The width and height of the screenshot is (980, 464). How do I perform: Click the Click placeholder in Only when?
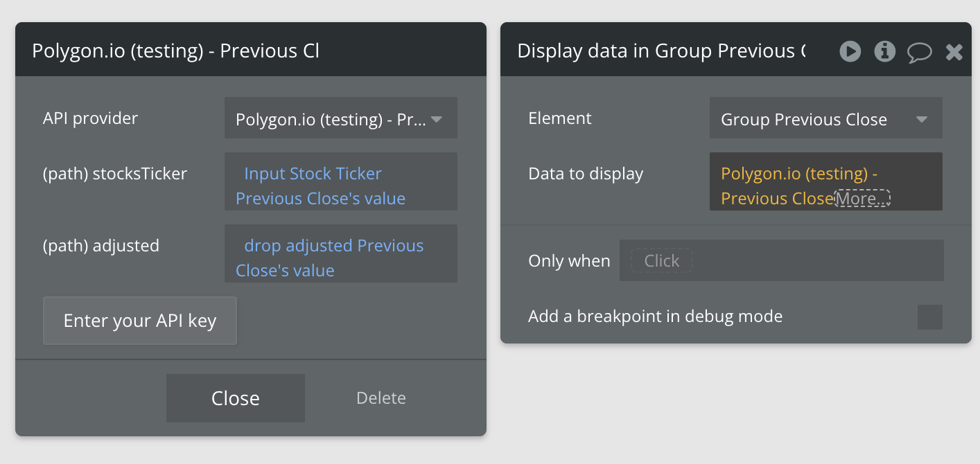(661, 261)
